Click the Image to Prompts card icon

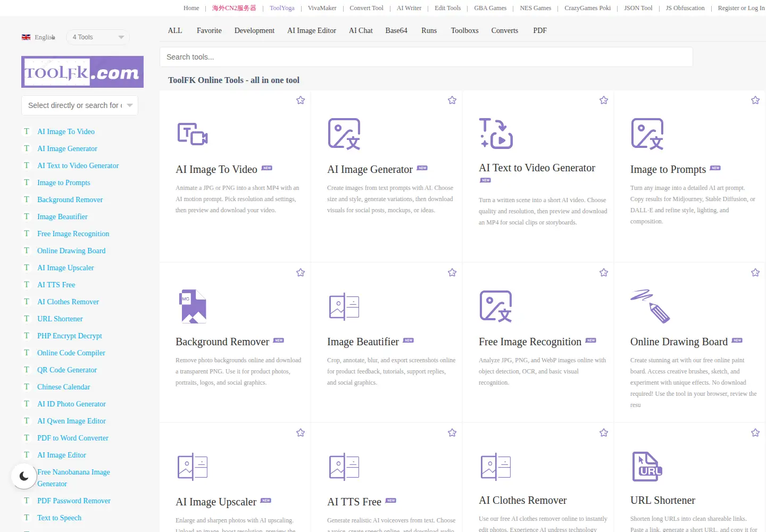coord(647,134)
